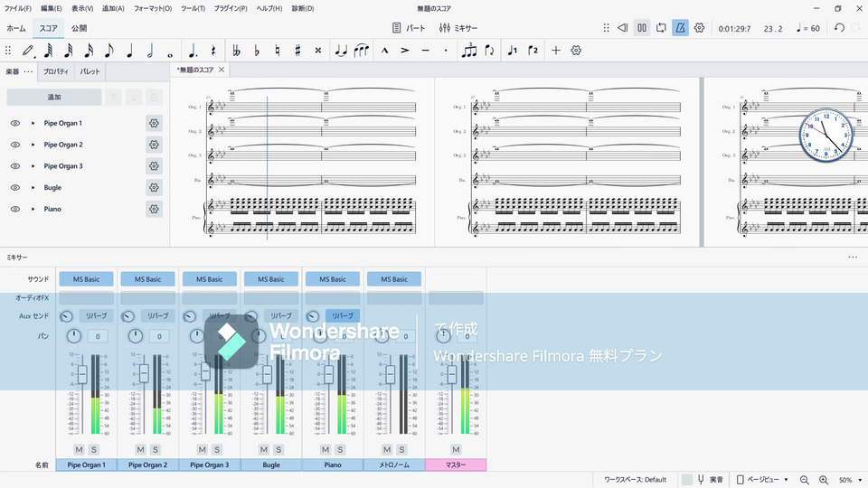
Task: Expand Bugle instrument row
Action: [x=33, y=188]
